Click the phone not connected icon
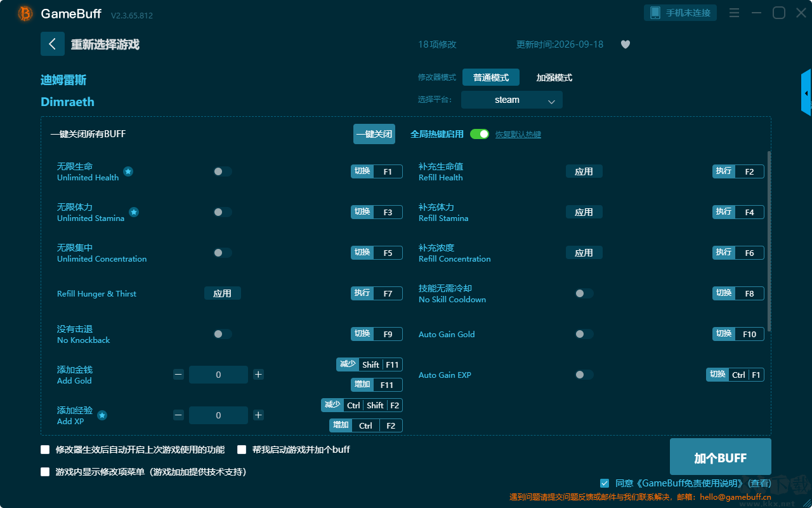The width and height of the screenshot is (812, 508). (x=655, y=13)
